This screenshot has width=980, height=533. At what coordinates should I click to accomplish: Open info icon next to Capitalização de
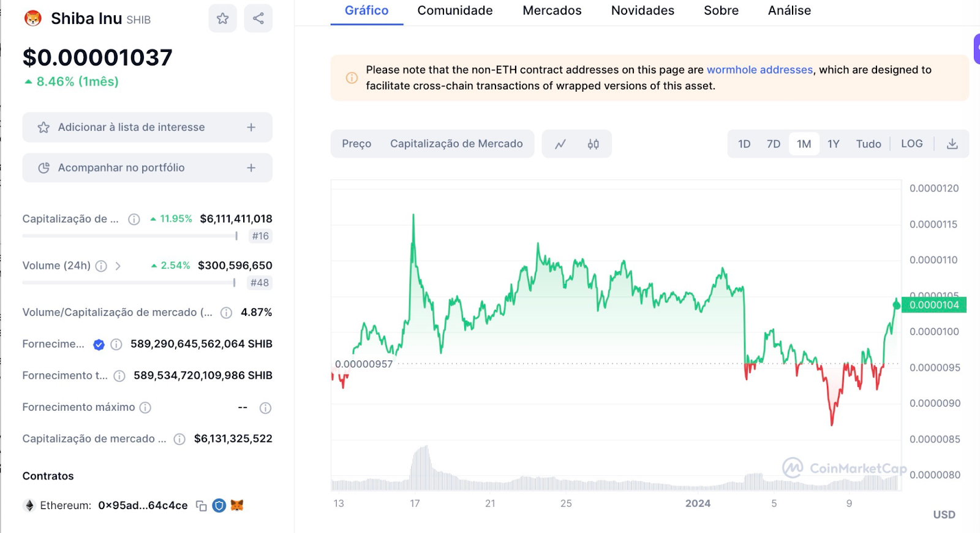134,219
